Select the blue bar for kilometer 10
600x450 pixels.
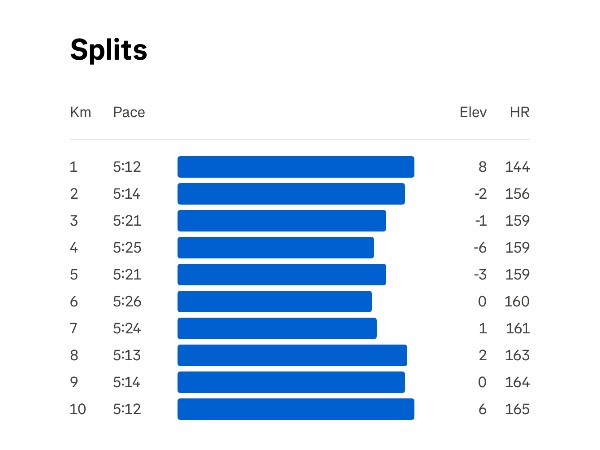[x=295, y=409]
